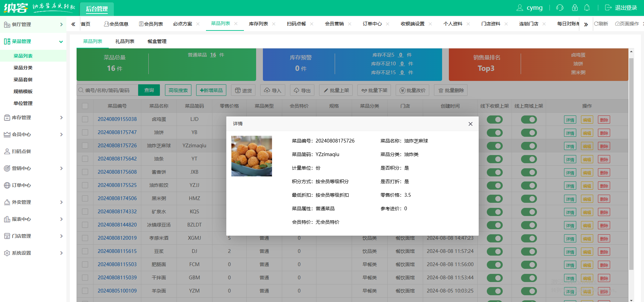Open customer service headset icon
644x302 pixels.
click(x=560, y=7)
